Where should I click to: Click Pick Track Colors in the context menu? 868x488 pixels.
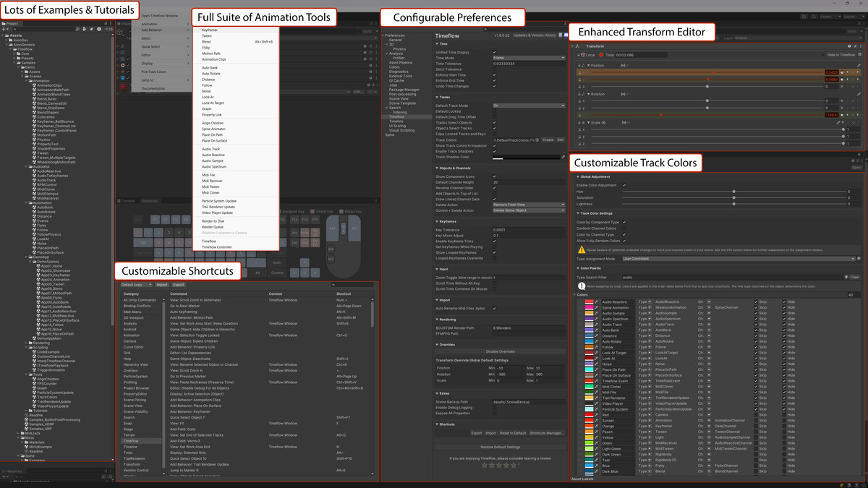pos(153,72)
